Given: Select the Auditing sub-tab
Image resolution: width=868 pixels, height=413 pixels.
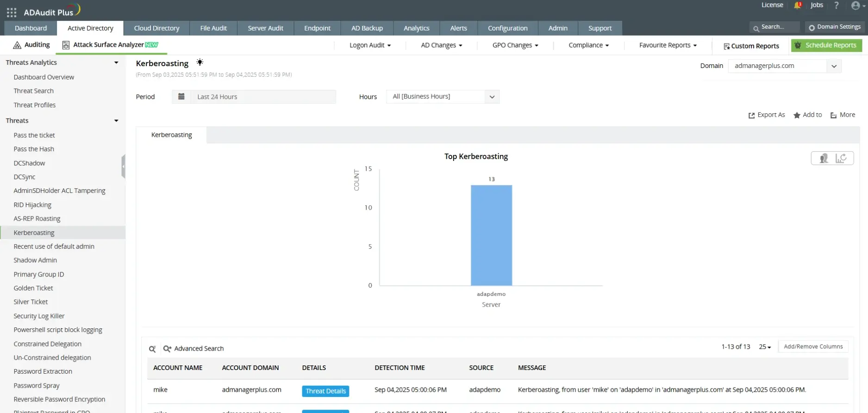Looking at the screenshot, I should 31,45.
